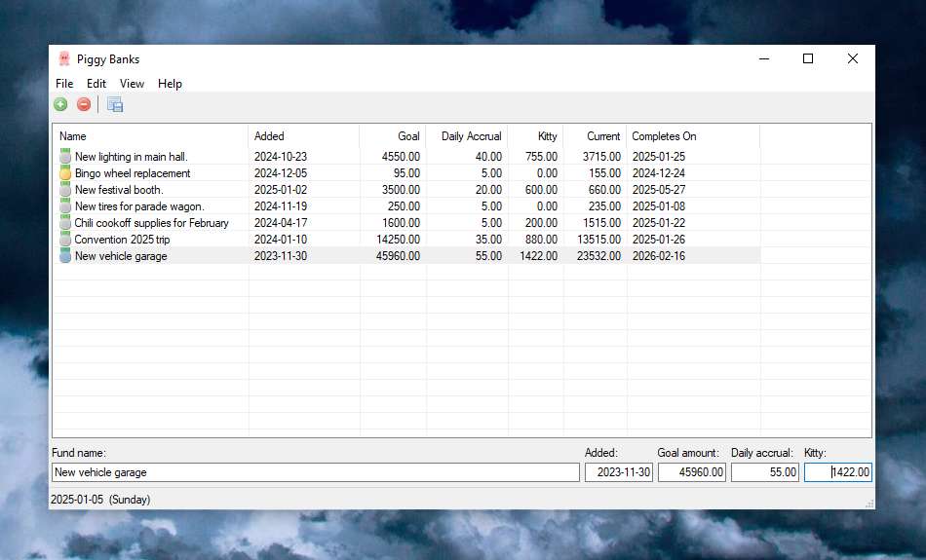The width and height of the screenshot is (926, 560).
Task: Sort by the Name column header
Action: point(150,136)
